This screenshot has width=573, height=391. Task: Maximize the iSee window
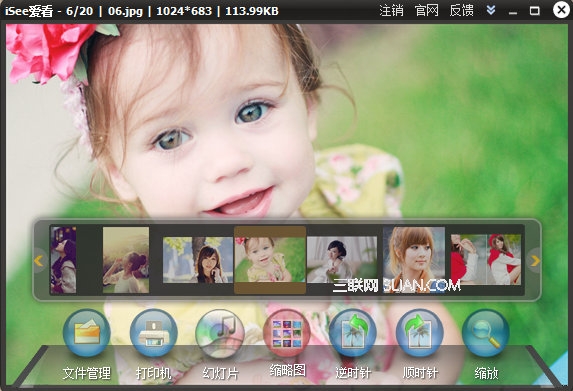click(x=534, y=11)
